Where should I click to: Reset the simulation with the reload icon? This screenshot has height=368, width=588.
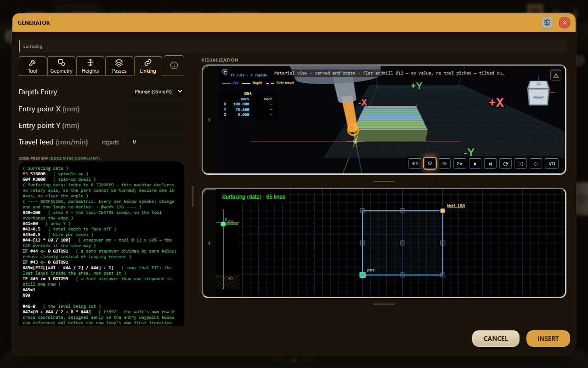505,163
